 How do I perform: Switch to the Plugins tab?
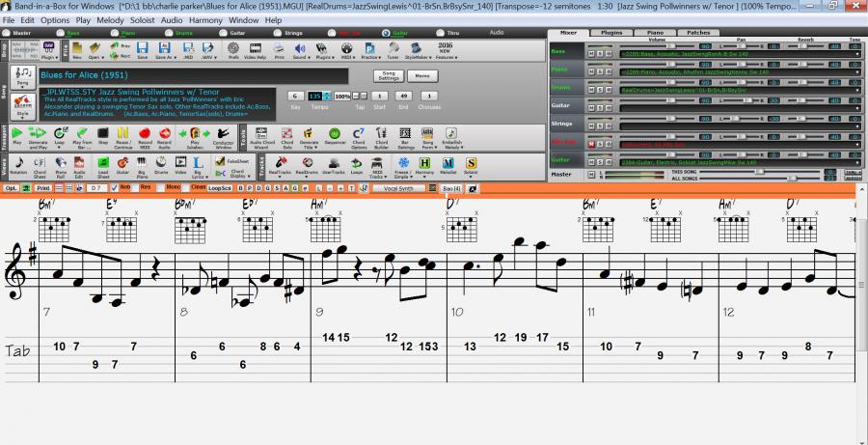point(611,33)
